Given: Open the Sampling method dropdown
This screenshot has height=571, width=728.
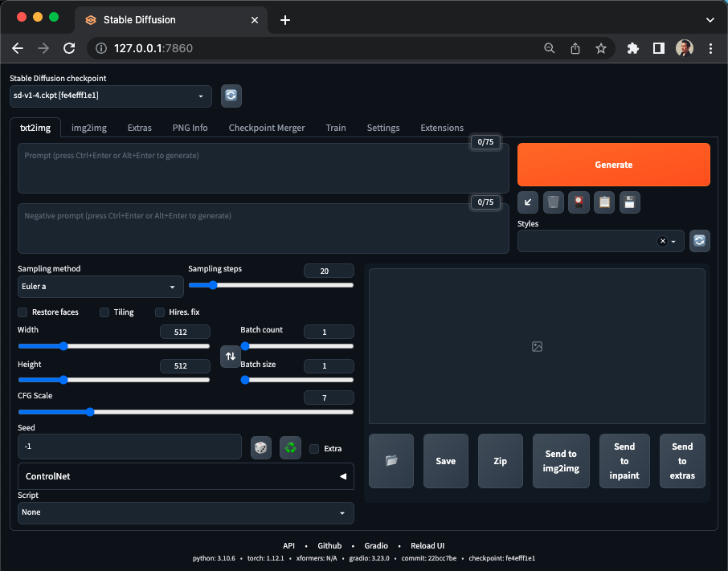Looking at the screenshot, I should (100, 287).
